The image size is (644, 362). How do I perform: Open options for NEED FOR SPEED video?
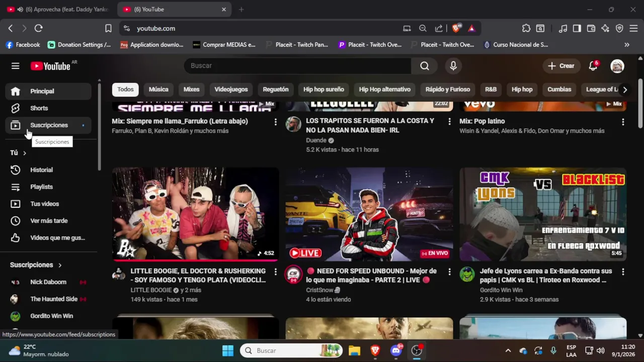click(449, 271)
